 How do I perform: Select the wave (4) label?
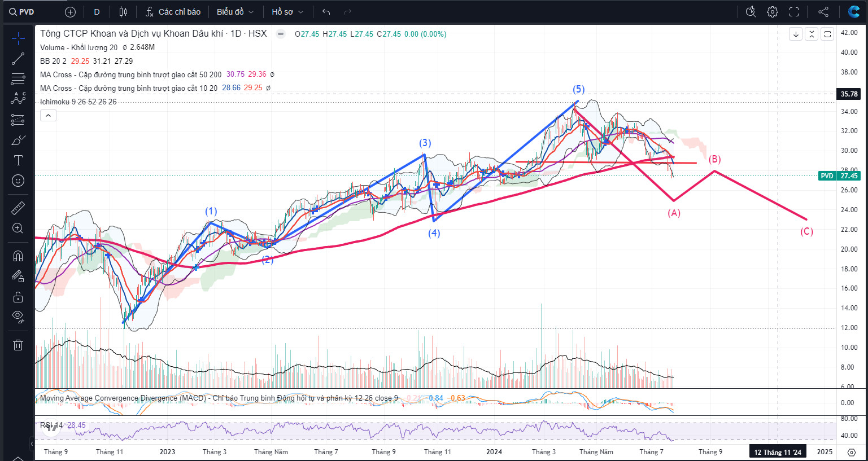coord(434,232)
